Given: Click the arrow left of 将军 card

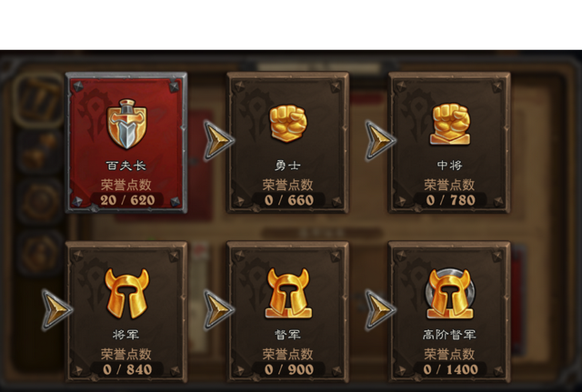Looking at the screenshot, I should point(56,309).
